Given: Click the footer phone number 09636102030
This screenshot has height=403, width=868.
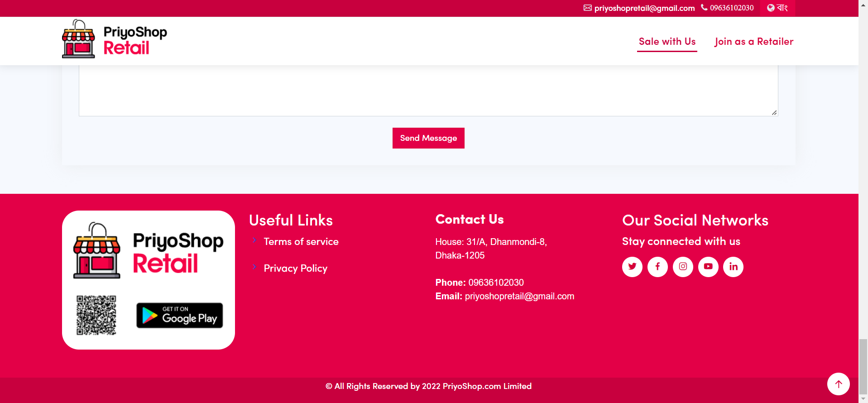Looking at the screenshot, I should click(x=496, y=283).
